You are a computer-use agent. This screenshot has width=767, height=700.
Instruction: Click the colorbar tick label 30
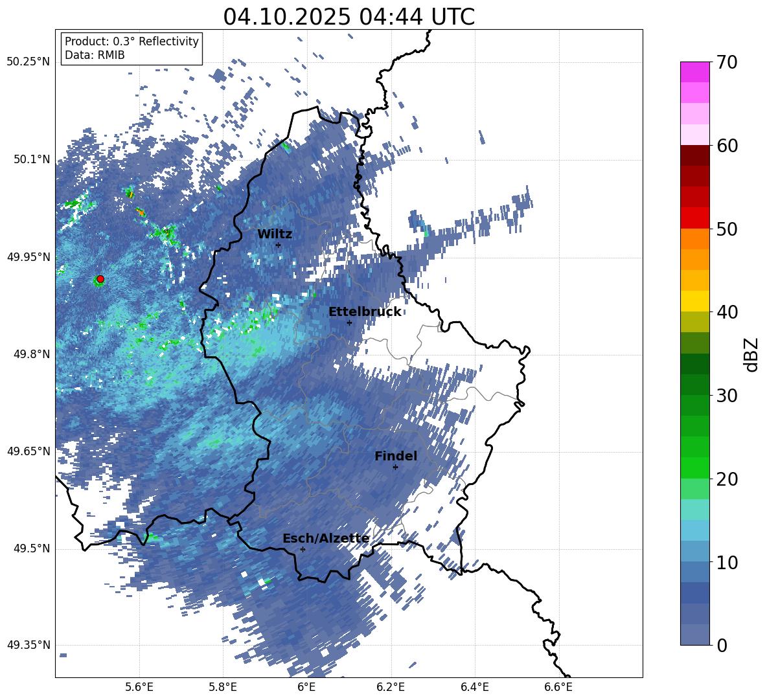pos(726,396)
